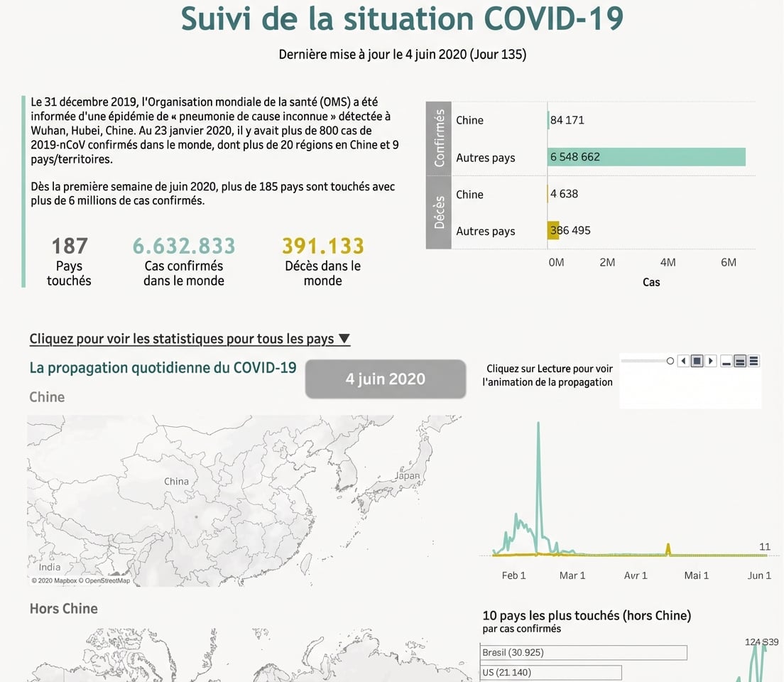Click '10 pays les plus touchés' heading
Viewport: 784px width, 682px height.
(587, 615)
